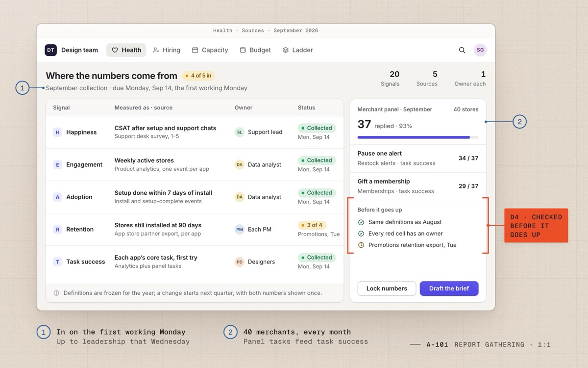Click the search magnifier icon
588x368 pixels.
point(462,50)
